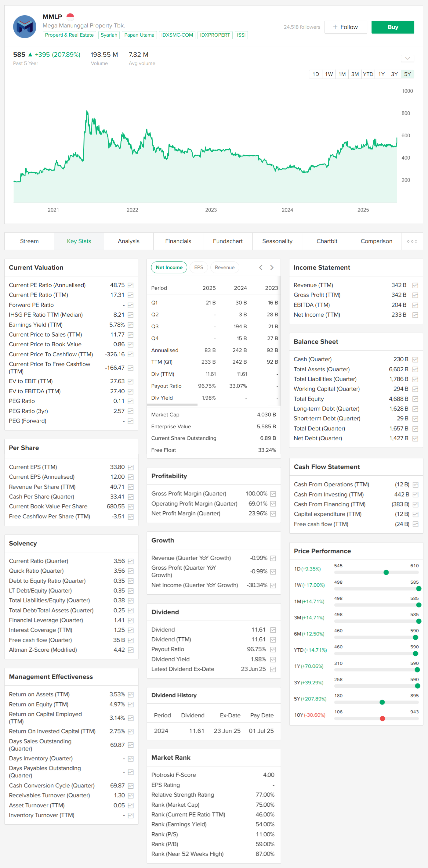Screen dimensions: 428x868
Task: Open the Syariah tag
Action: [109, 35]
